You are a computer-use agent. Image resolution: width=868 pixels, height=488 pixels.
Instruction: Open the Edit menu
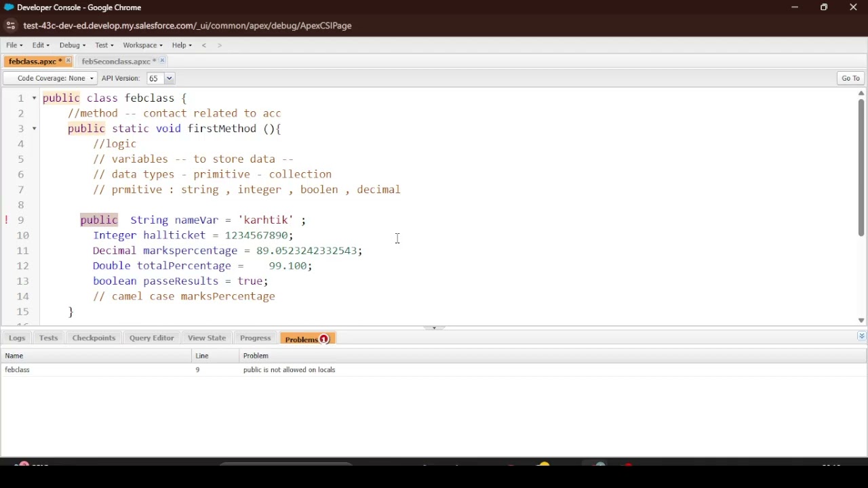[41, 45]
